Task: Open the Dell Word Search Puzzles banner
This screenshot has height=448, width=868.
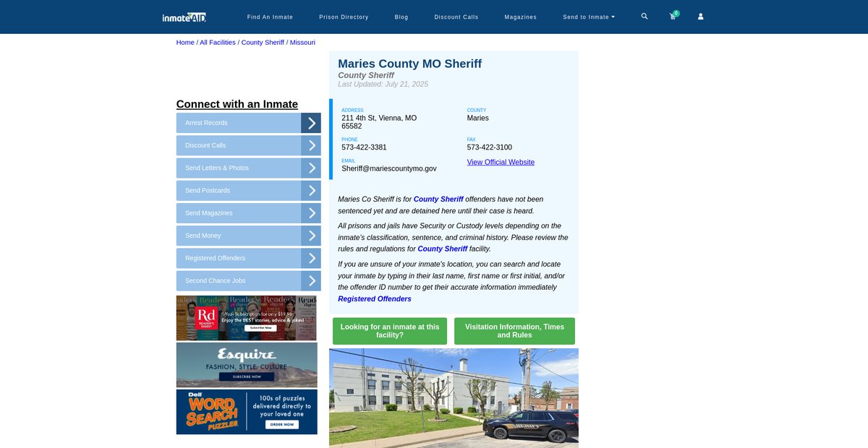Action: coord(247,412)
